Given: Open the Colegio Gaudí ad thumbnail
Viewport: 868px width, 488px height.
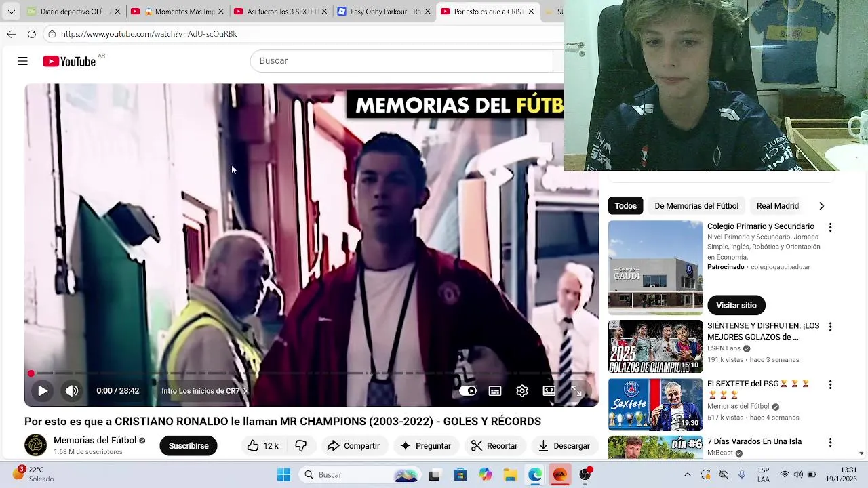Looking at the screenshot, I should 655,268.
